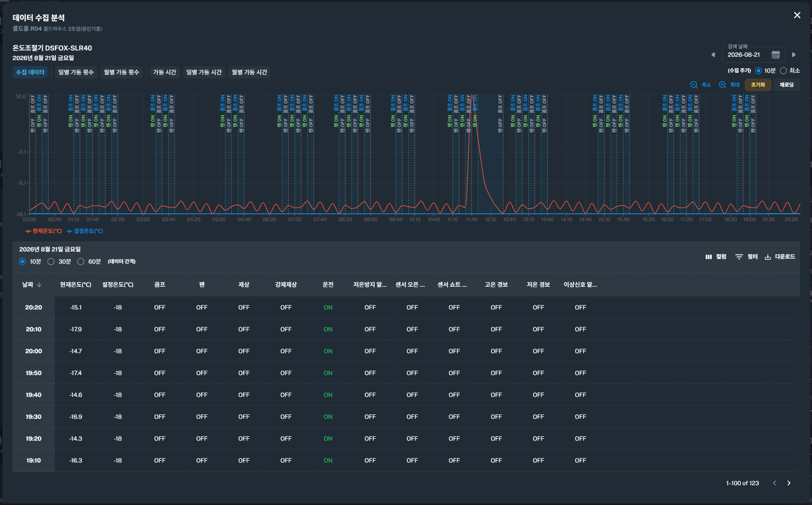Go to next search date arrow
The width and height of the screenshot is (812, 505).
pos(793,55)
